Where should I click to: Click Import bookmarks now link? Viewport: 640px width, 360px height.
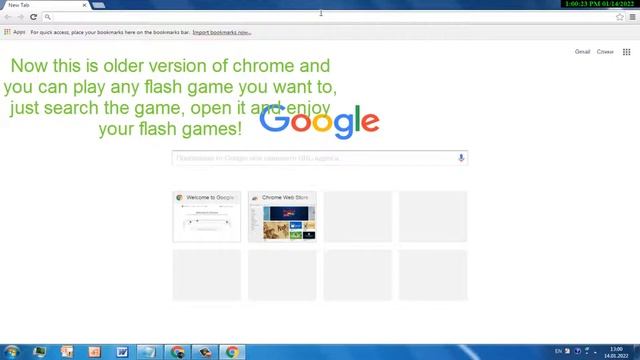click(222, 32)
